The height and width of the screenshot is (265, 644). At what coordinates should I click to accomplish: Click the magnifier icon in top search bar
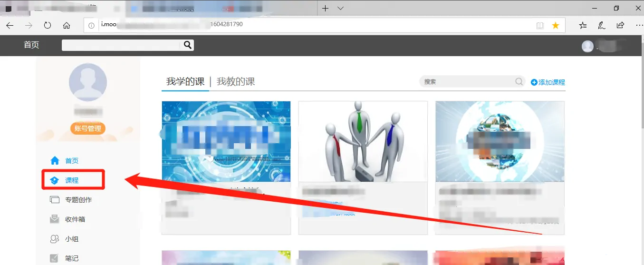pyautogui.click(x=188, y=45)
